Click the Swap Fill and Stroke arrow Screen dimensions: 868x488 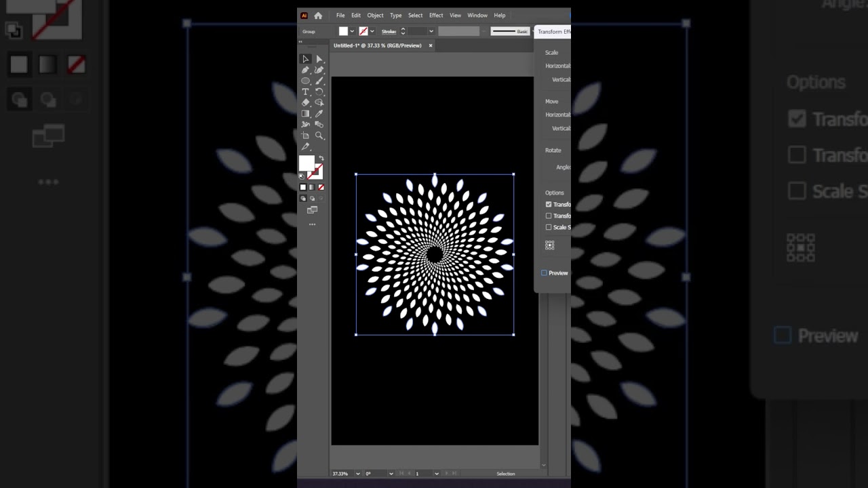[321, 159]
